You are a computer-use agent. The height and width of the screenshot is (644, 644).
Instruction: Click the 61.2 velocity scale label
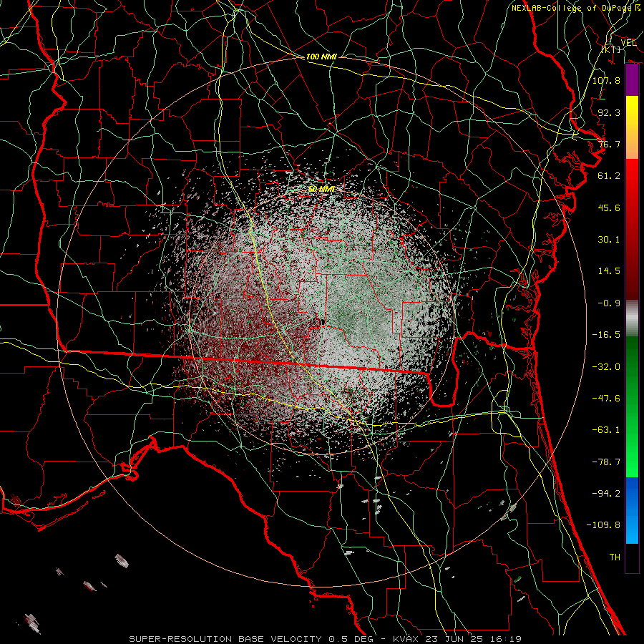609,176
